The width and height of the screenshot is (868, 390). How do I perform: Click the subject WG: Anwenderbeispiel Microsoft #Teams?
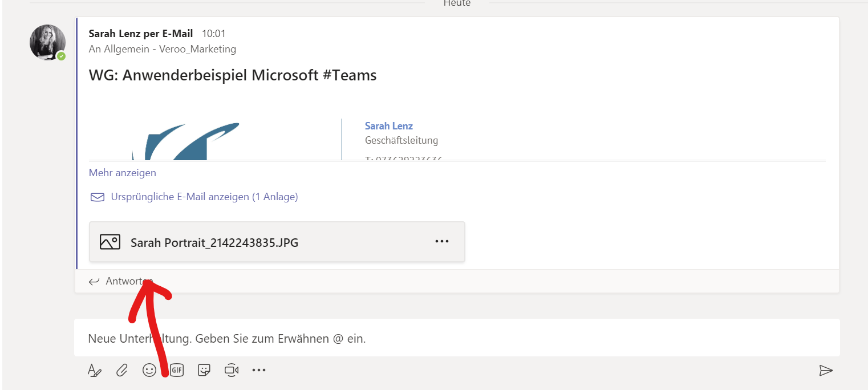pos(233,75)
